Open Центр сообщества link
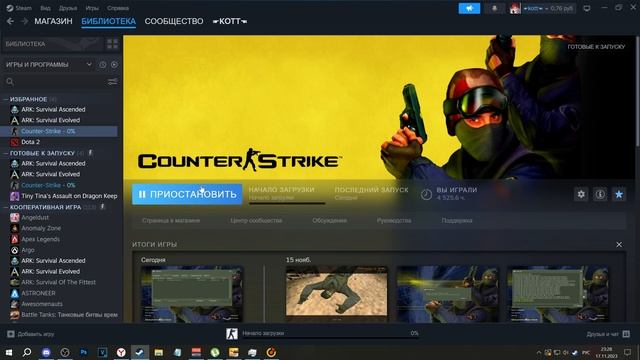Viewport: 640px width, 360px height. click(x=256, y=220)
